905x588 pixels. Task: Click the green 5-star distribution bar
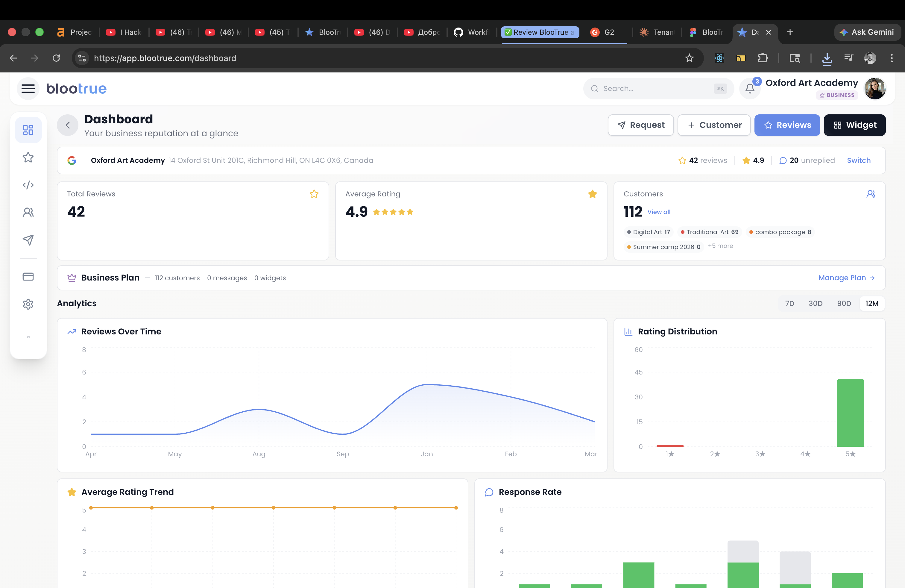[x=850, y=413]
